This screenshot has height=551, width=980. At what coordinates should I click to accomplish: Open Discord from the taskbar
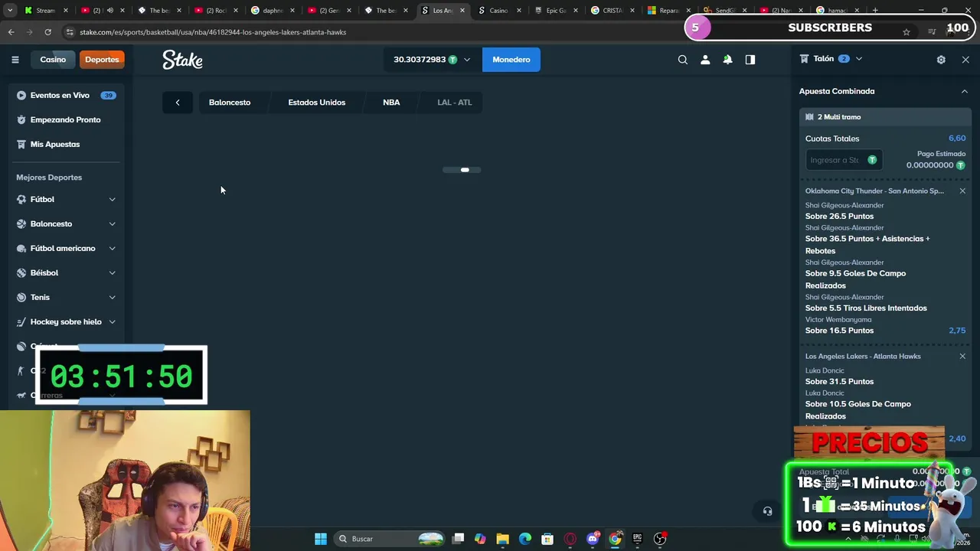[x=593, y=539]
